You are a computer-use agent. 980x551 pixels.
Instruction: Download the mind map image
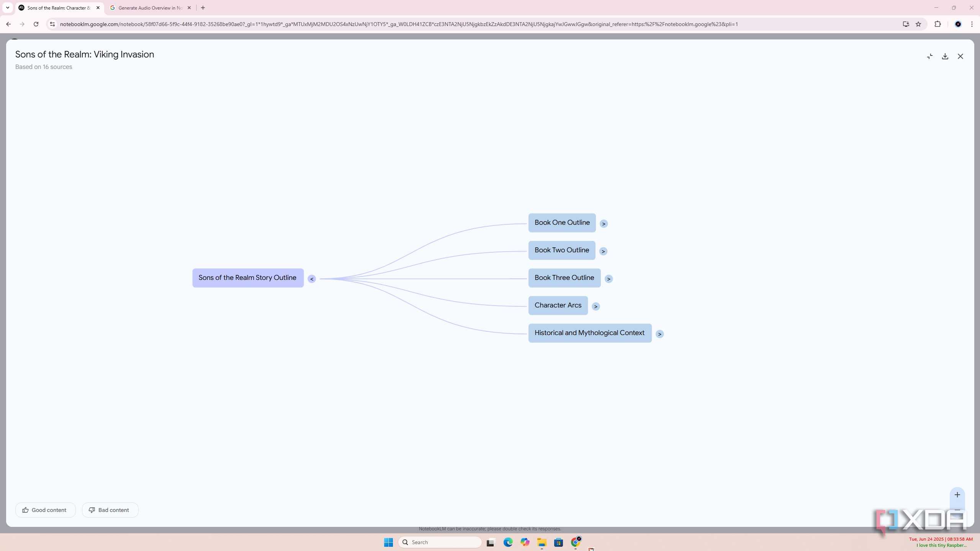point(945,56)
